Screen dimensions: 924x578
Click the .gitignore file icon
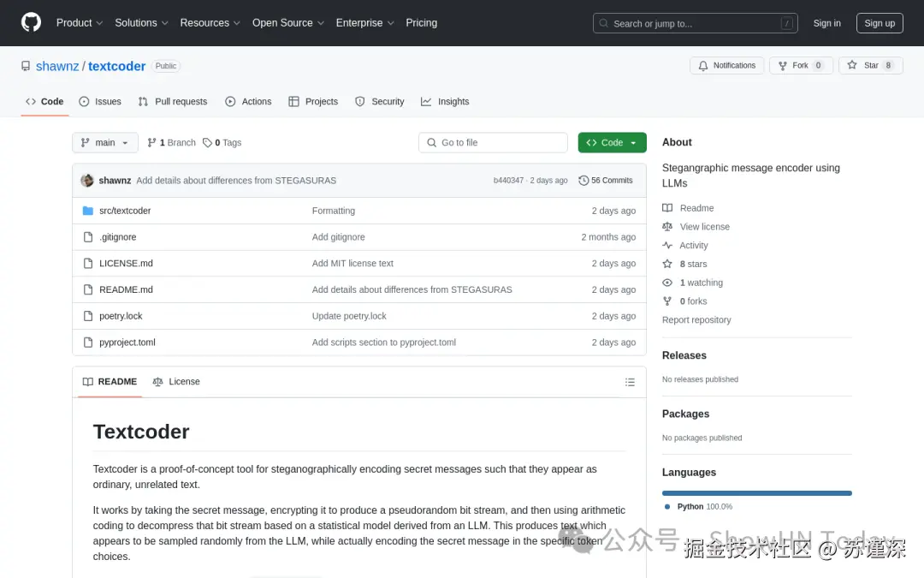[88, 237]
